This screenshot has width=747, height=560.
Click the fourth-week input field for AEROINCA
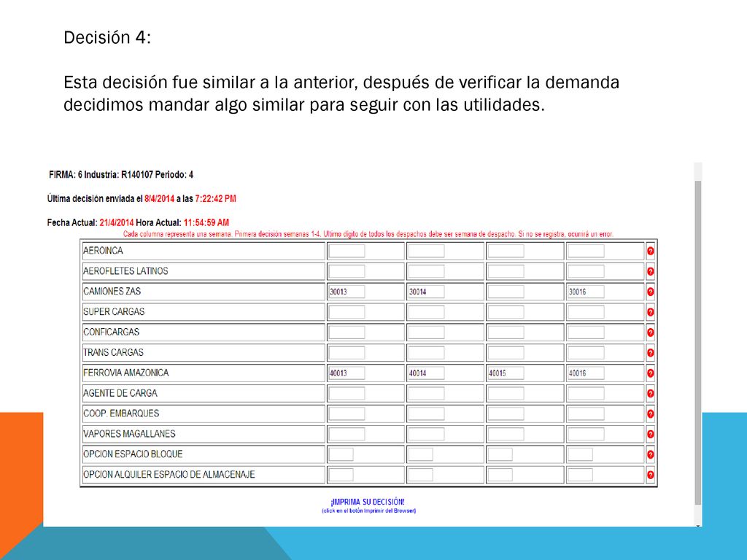click(586, 251)
